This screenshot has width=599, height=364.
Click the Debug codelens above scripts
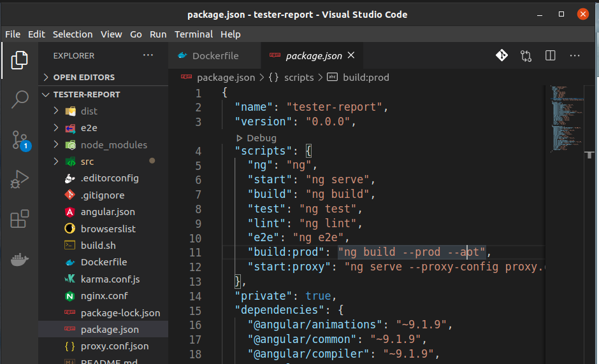click(256, 137)
